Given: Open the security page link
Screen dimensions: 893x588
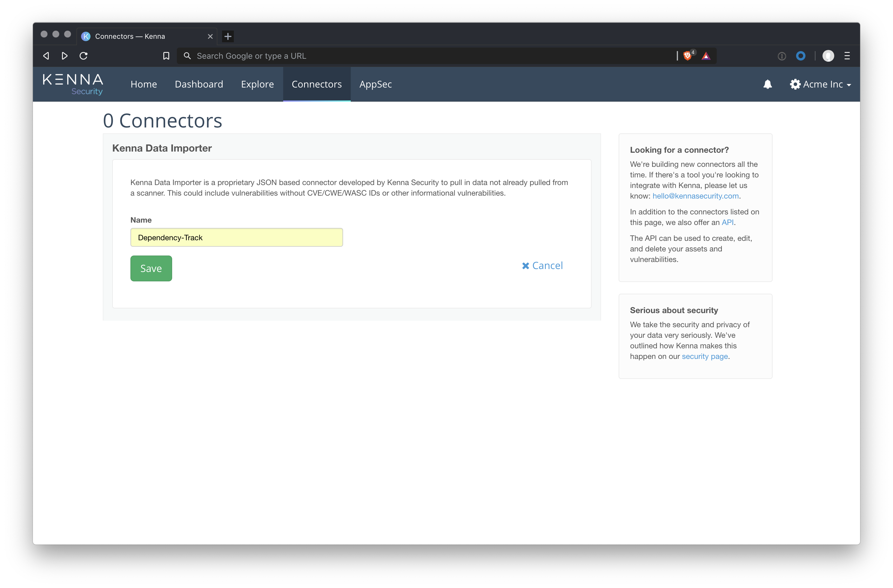Looking at the screenshot, I should point(705,356).
